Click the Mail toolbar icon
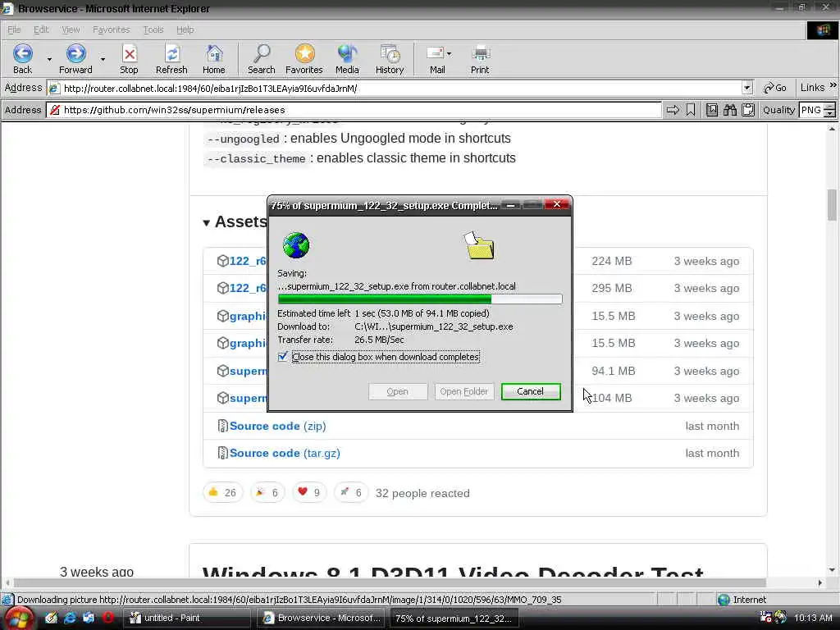The height and width of the screenshot is (630, 840). pyautogui.click(x=435, y=54)
